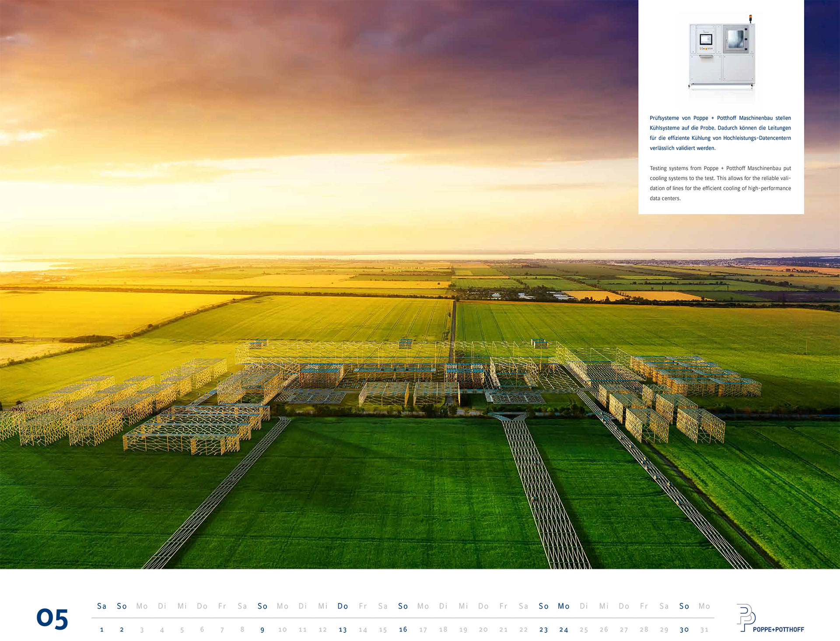Choose date 17 in the calendar row
This screenshot has width=840, height=641.
click(x=423, y=630)
